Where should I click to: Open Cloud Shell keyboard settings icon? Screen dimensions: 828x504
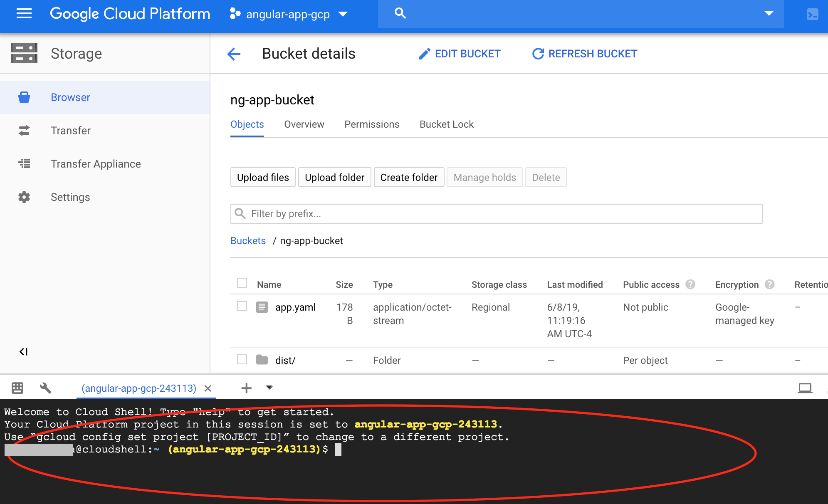(17, 388)
